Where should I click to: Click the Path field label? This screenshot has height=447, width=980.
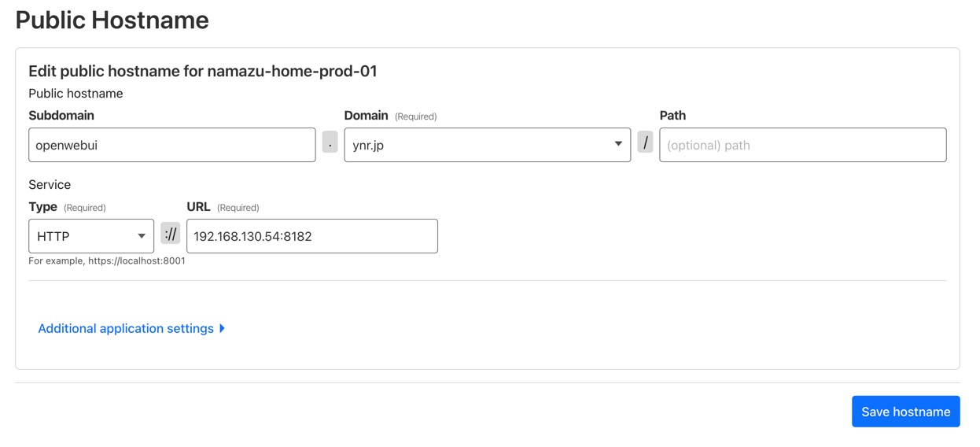[672, 116]
